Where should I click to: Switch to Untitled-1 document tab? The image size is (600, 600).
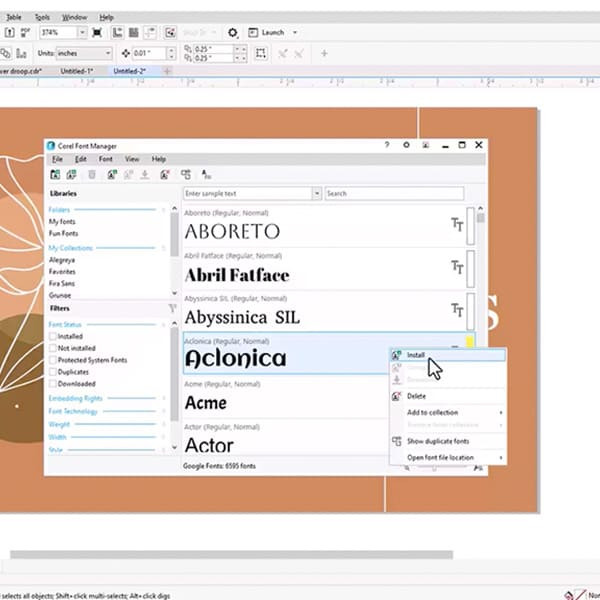click(77, 71)
